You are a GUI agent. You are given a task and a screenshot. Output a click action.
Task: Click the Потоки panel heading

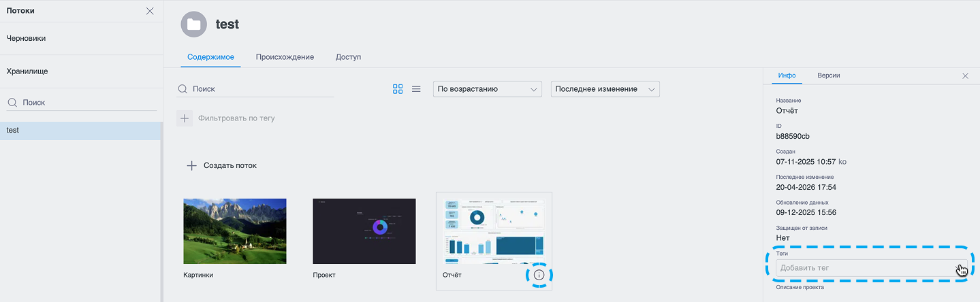click(20, 11)
